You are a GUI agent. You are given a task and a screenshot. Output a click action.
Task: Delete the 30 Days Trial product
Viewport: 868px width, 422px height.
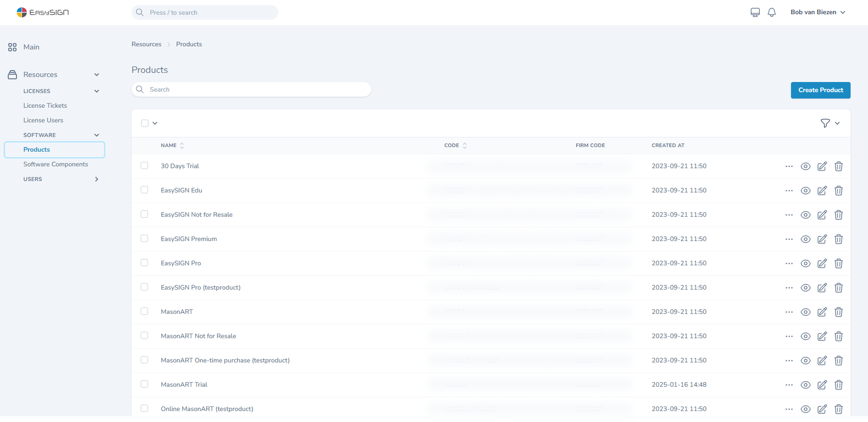[x=839, y=166]
